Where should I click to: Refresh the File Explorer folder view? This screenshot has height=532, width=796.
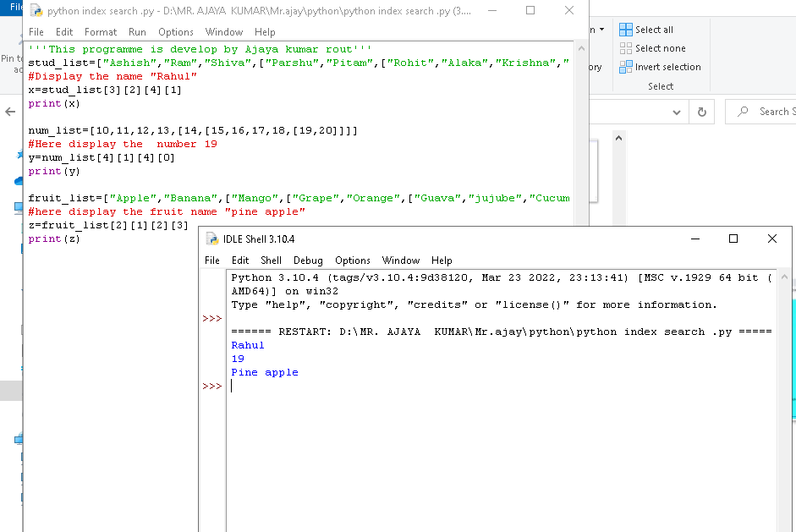click(x=701, y=112)
